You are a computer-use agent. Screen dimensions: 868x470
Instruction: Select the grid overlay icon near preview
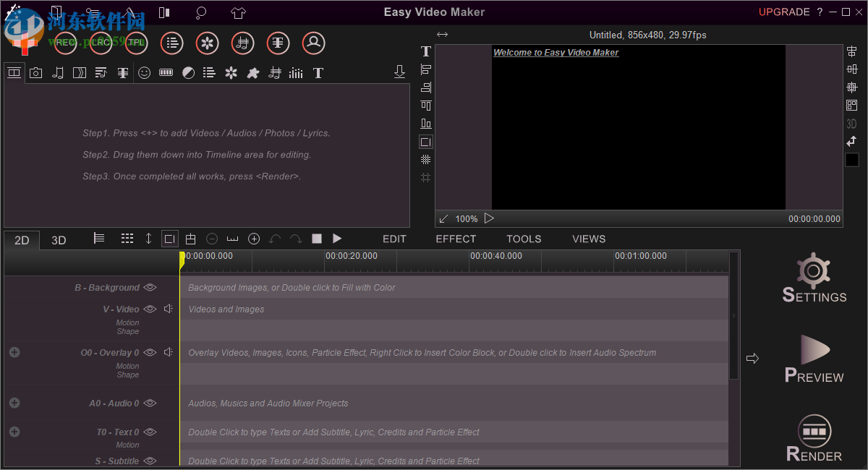tap(425, 159)
